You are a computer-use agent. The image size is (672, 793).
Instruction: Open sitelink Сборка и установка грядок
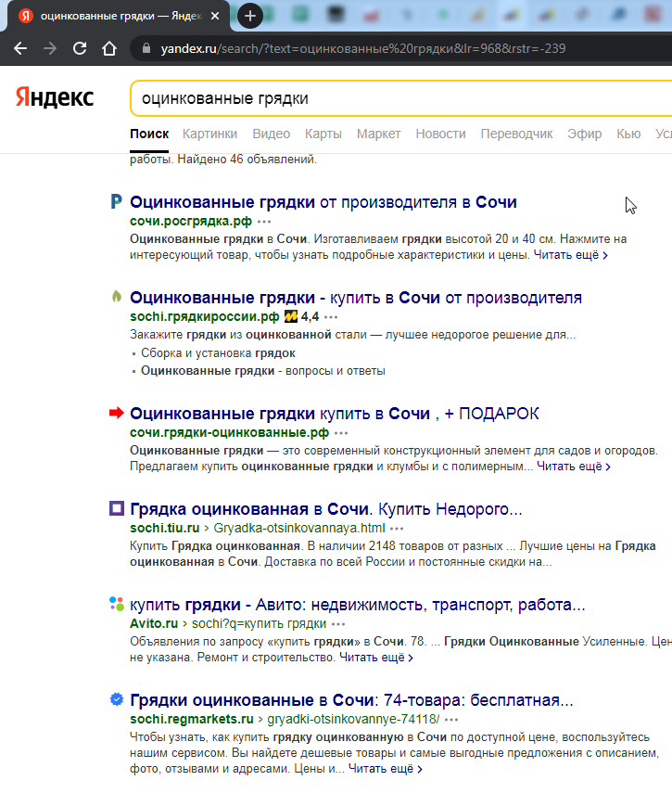(218, 353)
